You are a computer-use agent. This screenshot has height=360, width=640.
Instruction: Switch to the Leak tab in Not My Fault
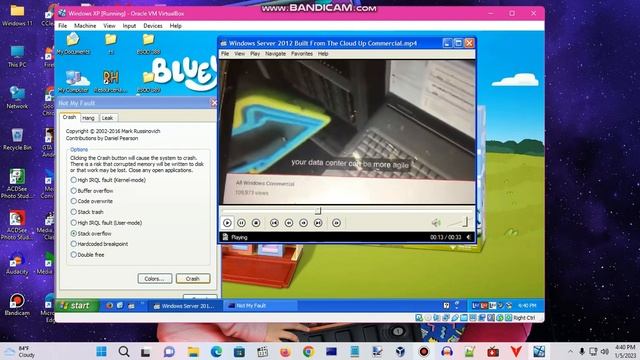point(107,118)
